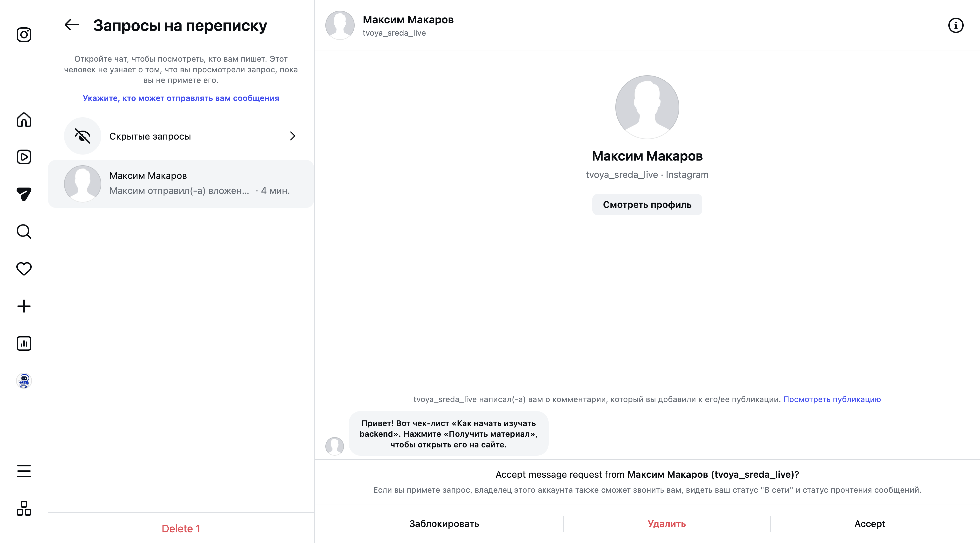Click the Запросы на переписку heading
Screen dimensions: 980x543
(x=180, y=25)
